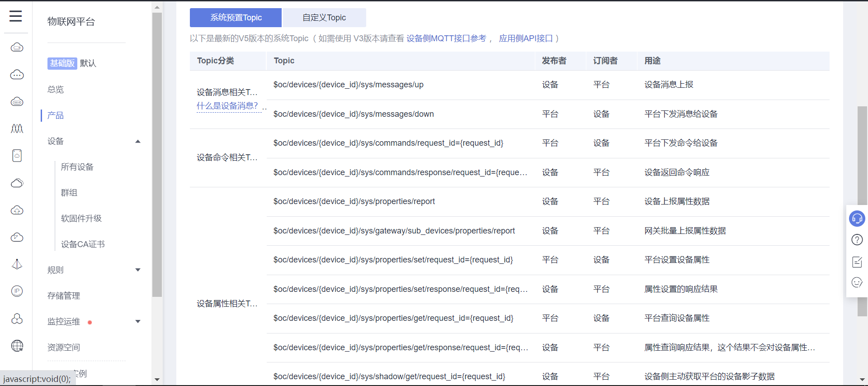Click the wave-shaped icon in the left rail
This screenshot has width=868, height=386.
coord(17,129)
